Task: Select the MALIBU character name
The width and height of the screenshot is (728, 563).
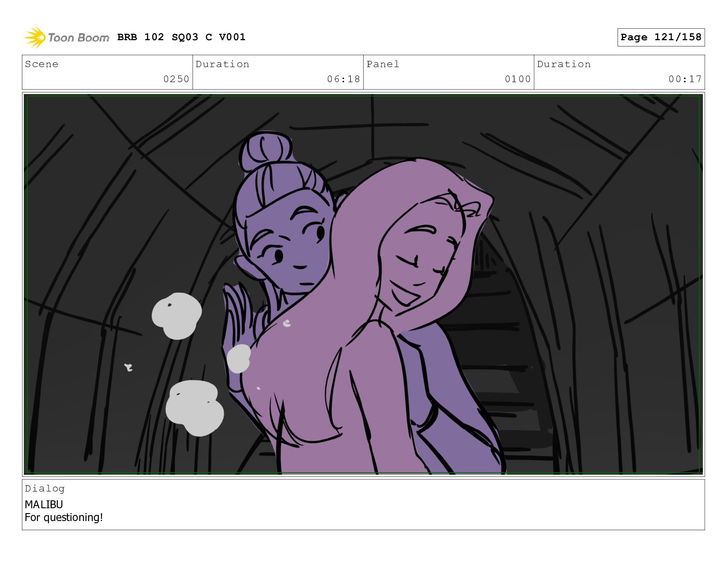Action: pyautogui.click(x=44, y=504)
